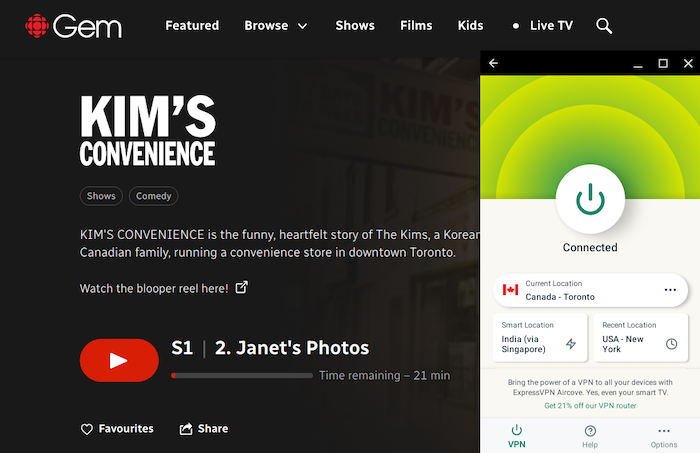This screenshot has height=453, width=700.
Task: Minimize the ExpressVPN window
Action: 638,66
